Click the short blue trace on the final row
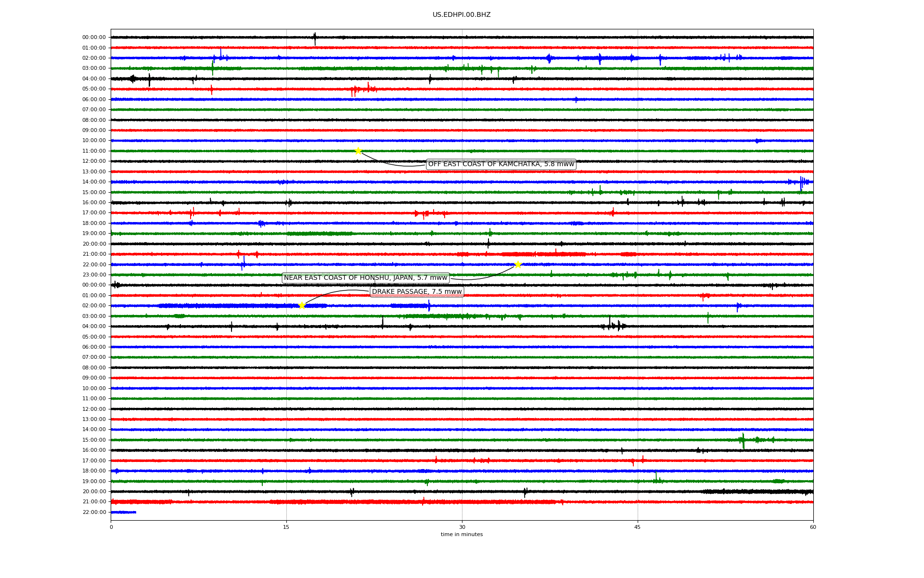924x578 pixels. coord(123,512)
